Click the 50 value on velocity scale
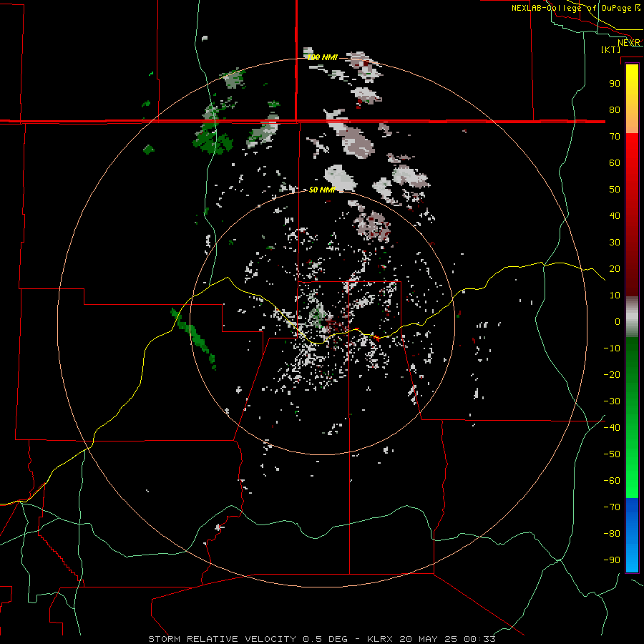 click(x=615, y=190)
